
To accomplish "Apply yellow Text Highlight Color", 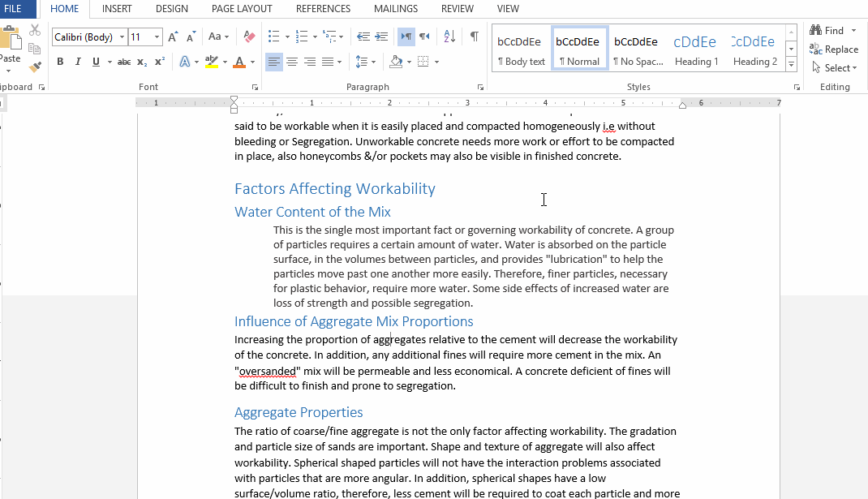I will 210,62.
